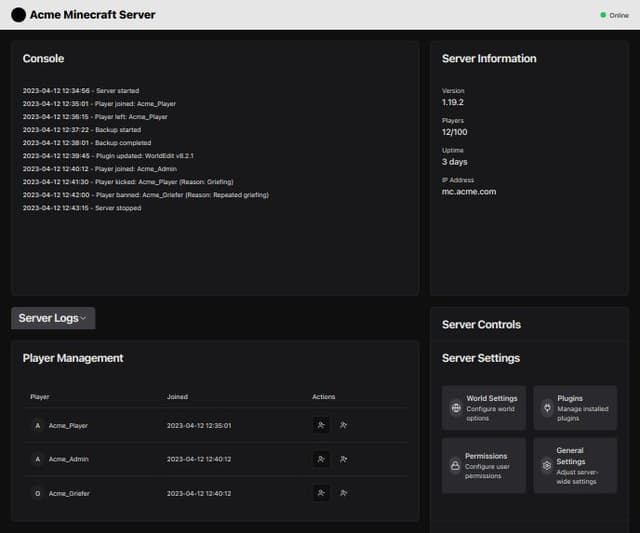Select the unboxed user action icon for Acme_Griefer

click(344, 493)
